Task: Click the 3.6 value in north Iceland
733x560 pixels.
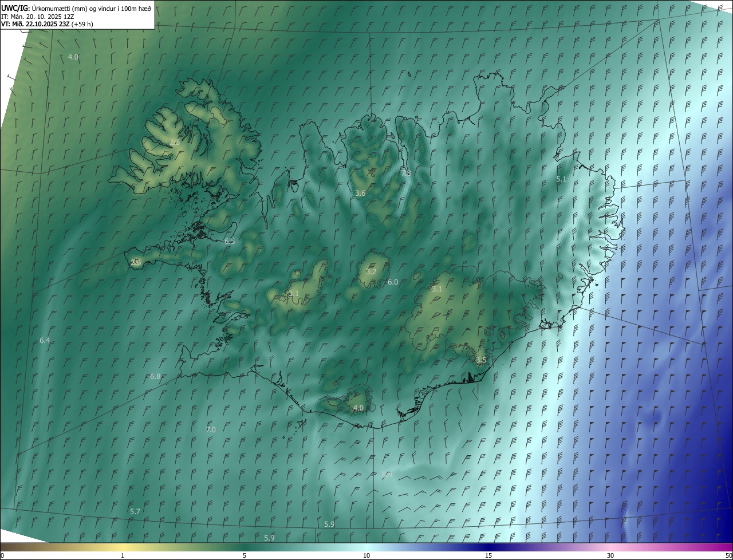Action: 360,194
